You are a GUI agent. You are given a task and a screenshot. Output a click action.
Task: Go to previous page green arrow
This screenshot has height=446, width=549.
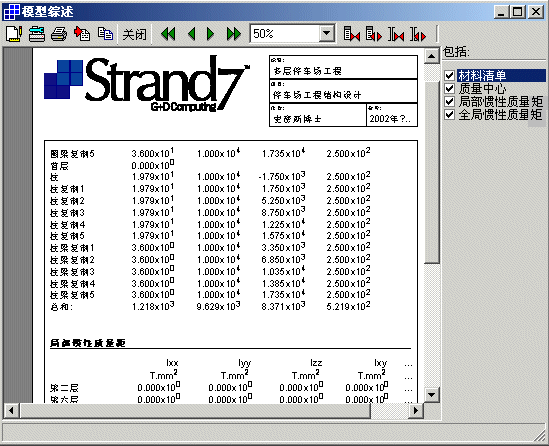pos(192,34)
